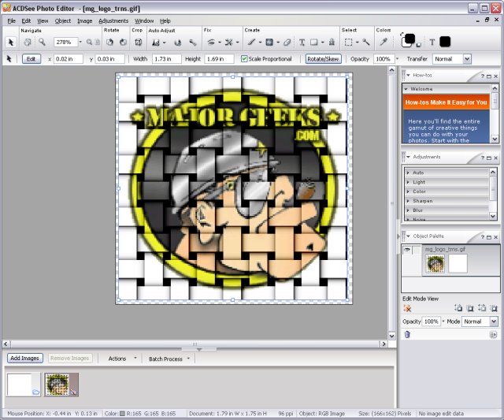Click the Magic Wand selection tool
This screenshot has height=420, width=504.
pyautogui.click(x=369, y=42)
